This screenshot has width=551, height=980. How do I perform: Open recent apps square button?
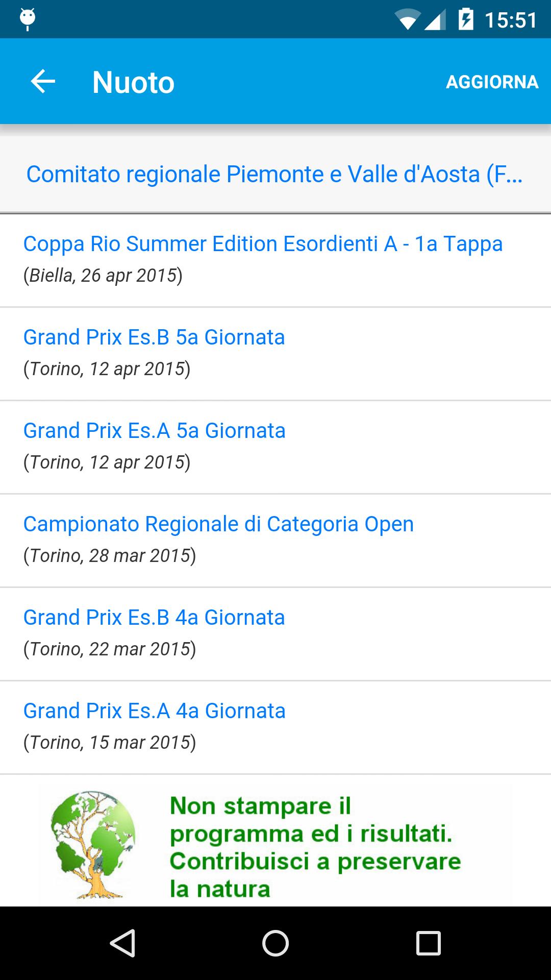point(428,943)
